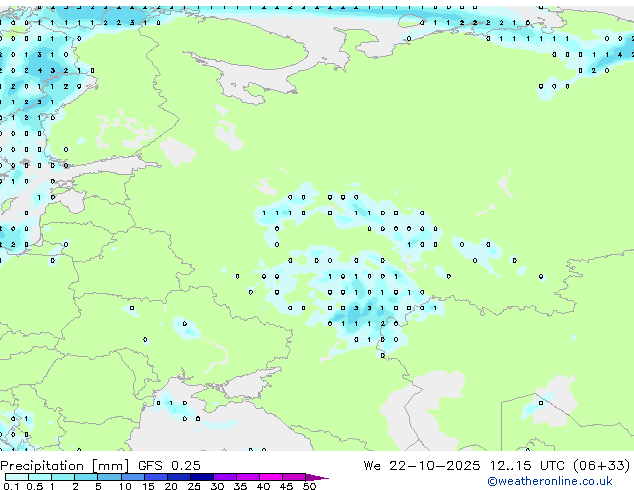Screen dimensions: 634x490
Task: Pick the 0.1–0.5 mm legend swatch
Action: click(17, 477)
